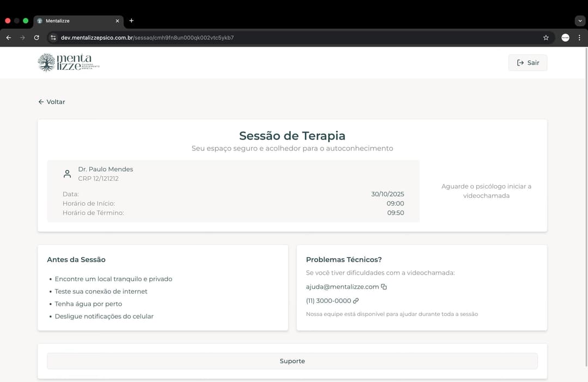
Task: Open the Suporte button
Action: point(292,361)
